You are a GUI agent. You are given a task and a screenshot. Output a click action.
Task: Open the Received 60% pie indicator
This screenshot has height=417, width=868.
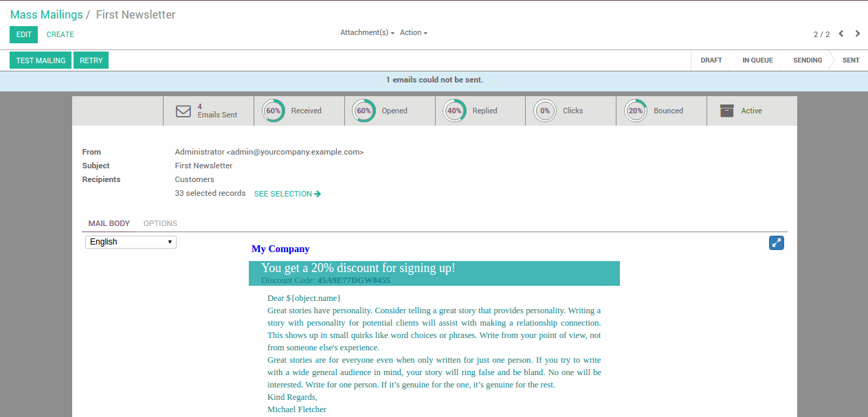click(274, 111)
